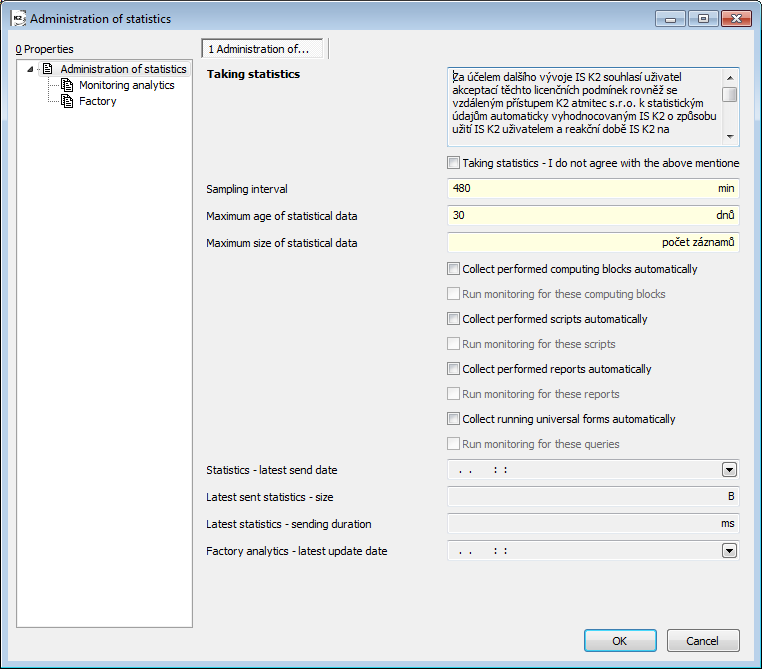Toggle Run monitoring for these computing blocks
The height and width of the screenshot is (669, 762).
[453, 294]
